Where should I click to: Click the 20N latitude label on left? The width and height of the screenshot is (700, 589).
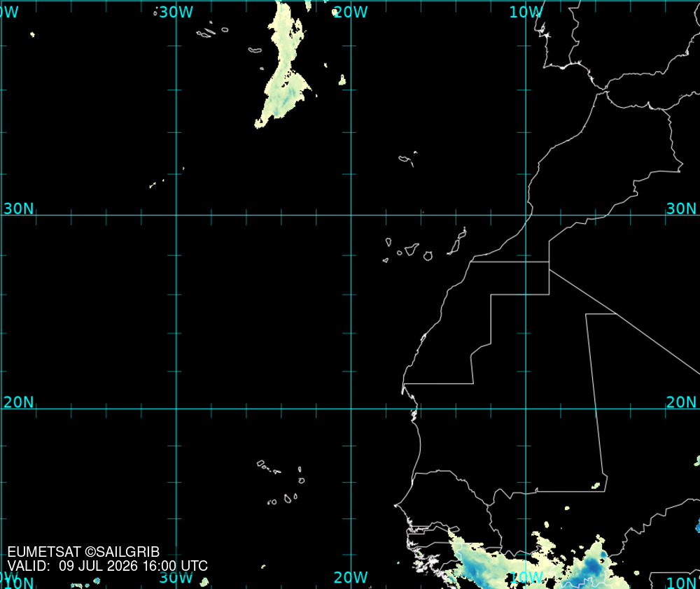(18, 402)
